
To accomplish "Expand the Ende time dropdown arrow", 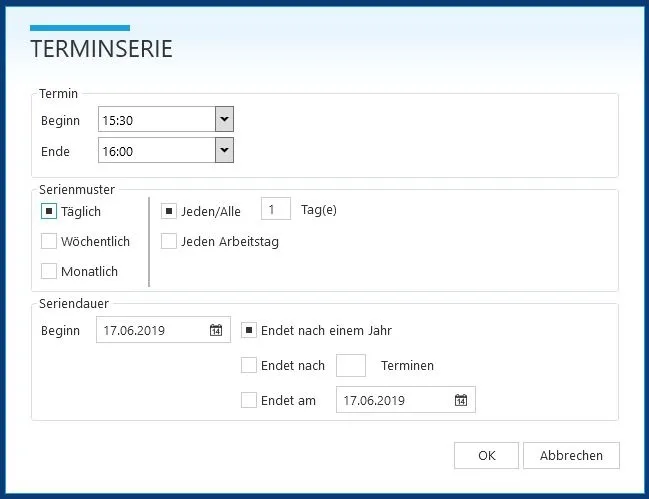I will (224, 150).
